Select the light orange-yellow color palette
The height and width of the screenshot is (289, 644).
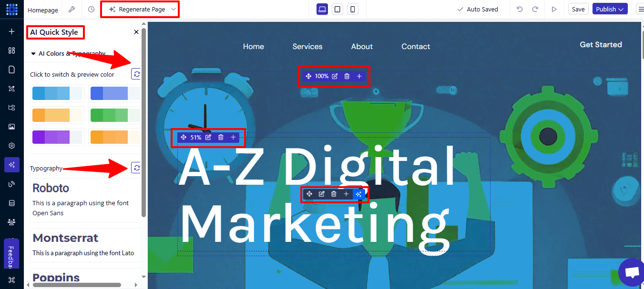pos(57,115)
